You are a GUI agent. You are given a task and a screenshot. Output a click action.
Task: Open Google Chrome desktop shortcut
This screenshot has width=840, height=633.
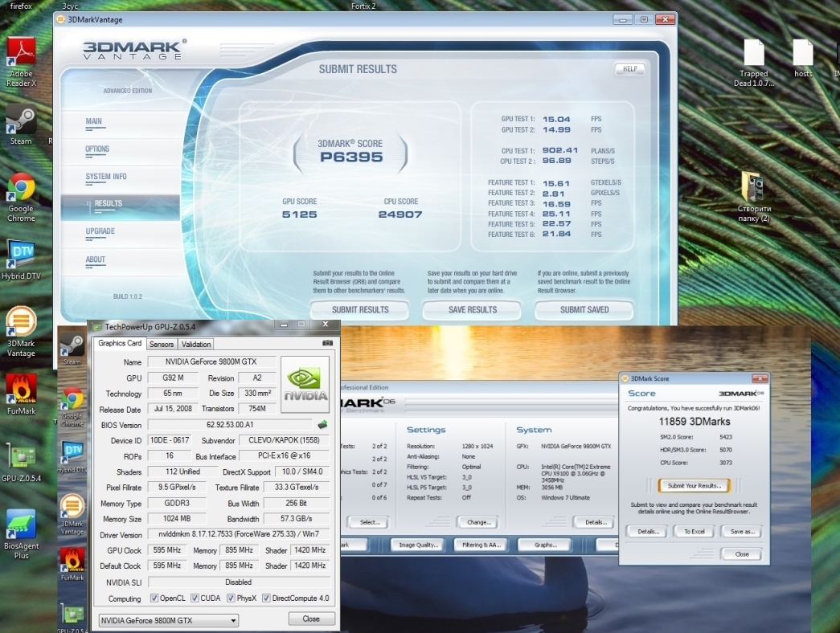(x=21, y=197)
